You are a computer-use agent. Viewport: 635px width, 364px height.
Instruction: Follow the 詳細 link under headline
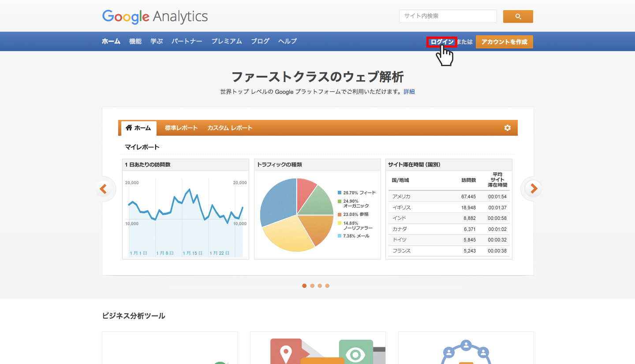[409, 92]
